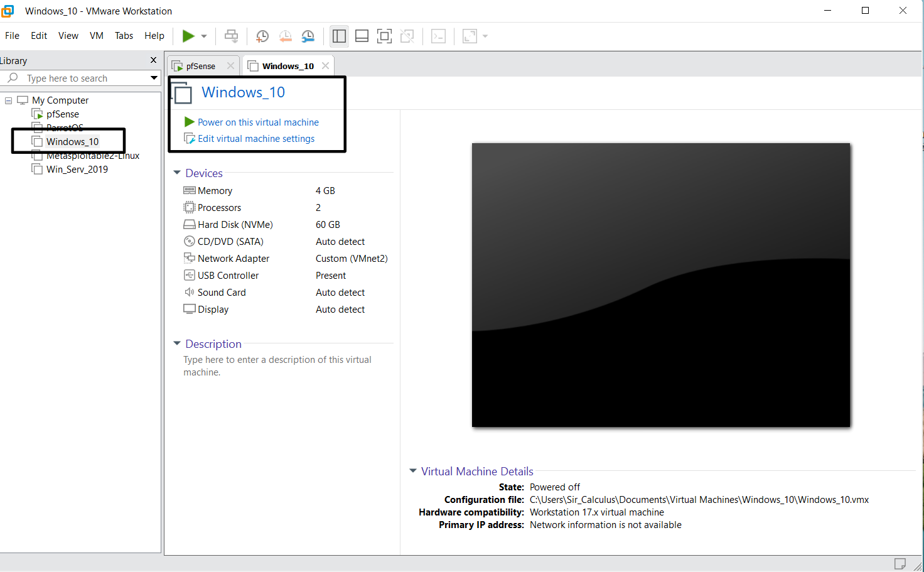Collapse the Devices section
Image resolution: width=924 pixels, height=572 pixels.
[177, 173]
